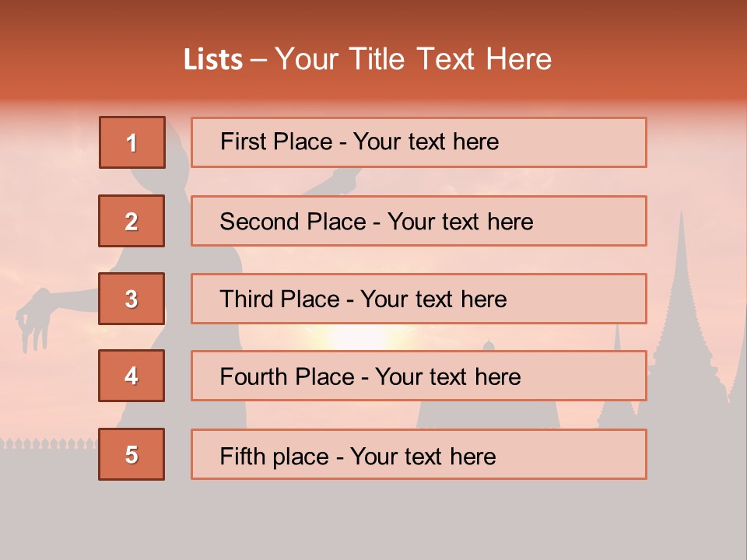Click into the "Third Place" text box

[x=419, y=299]
